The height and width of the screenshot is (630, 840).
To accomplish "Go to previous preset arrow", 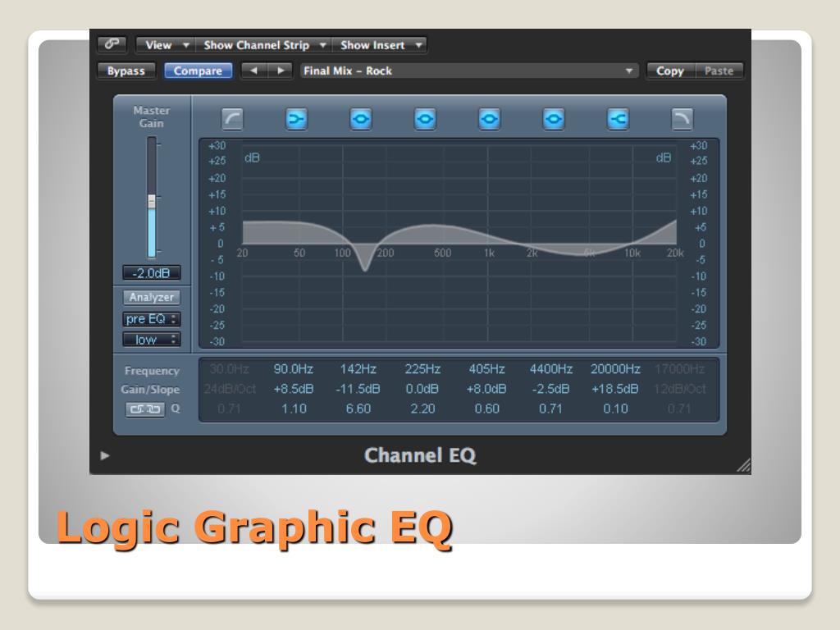I will 254,71.
